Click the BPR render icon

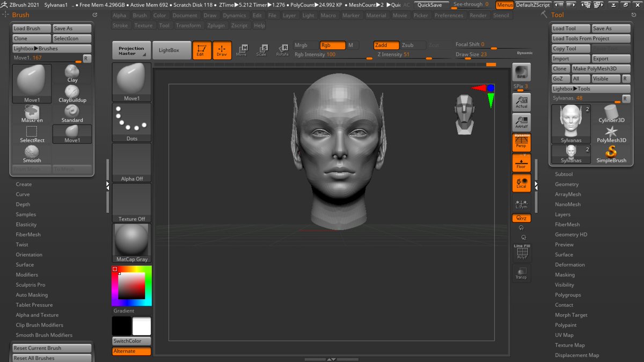click(x=522, y=73)
